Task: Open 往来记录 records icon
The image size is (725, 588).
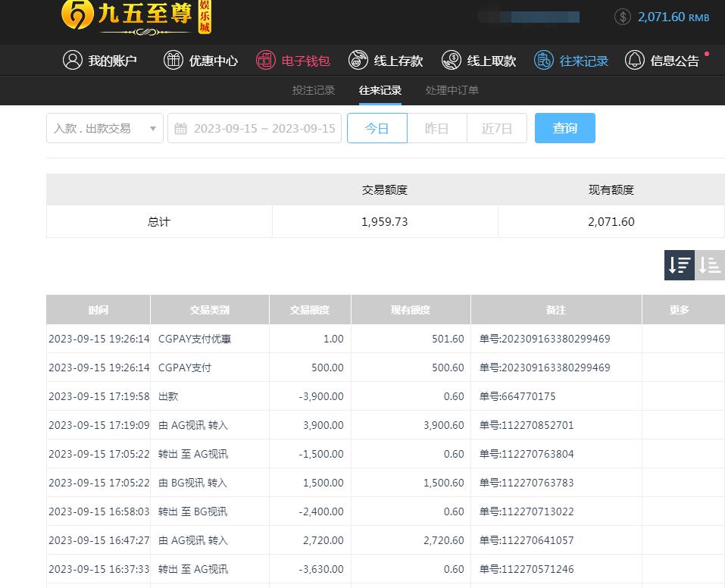Action: 544,61
